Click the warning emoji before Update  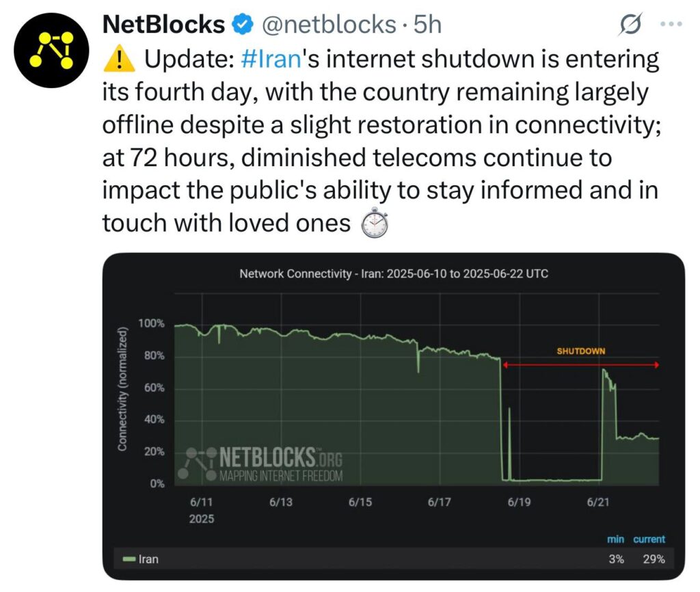pos(119,60)
